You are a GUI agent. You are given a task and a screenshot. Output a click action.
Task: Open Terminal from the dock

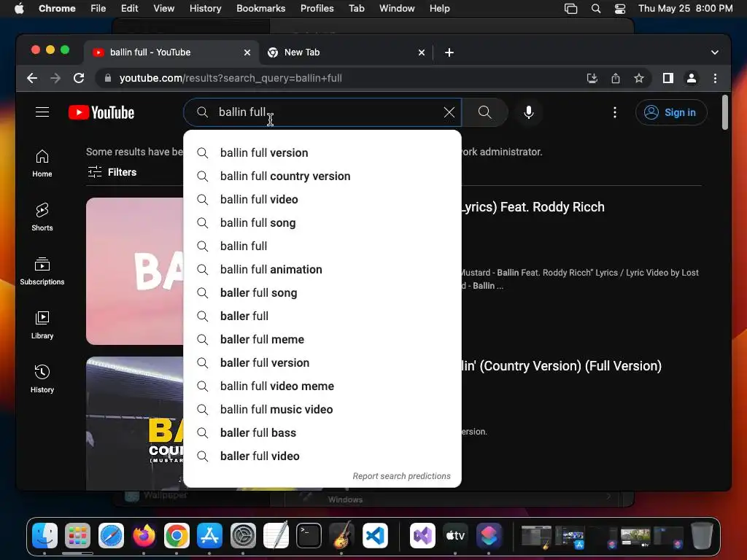click(309, 535)
